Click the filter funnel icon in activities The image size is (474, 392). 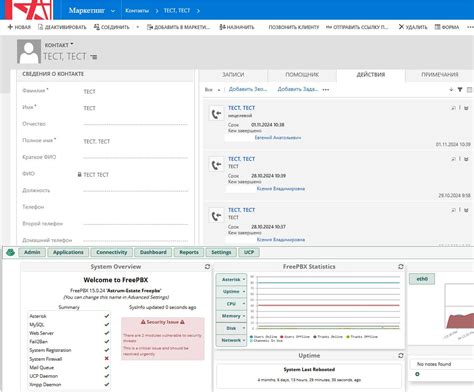460,89
